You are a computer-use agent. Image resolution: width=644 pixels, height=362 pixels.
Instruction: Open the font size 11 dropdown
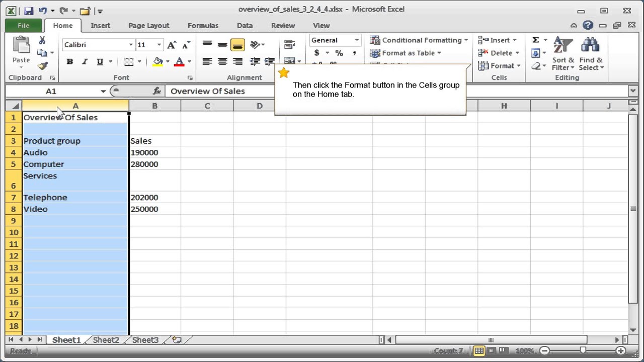tap(159, 45)
